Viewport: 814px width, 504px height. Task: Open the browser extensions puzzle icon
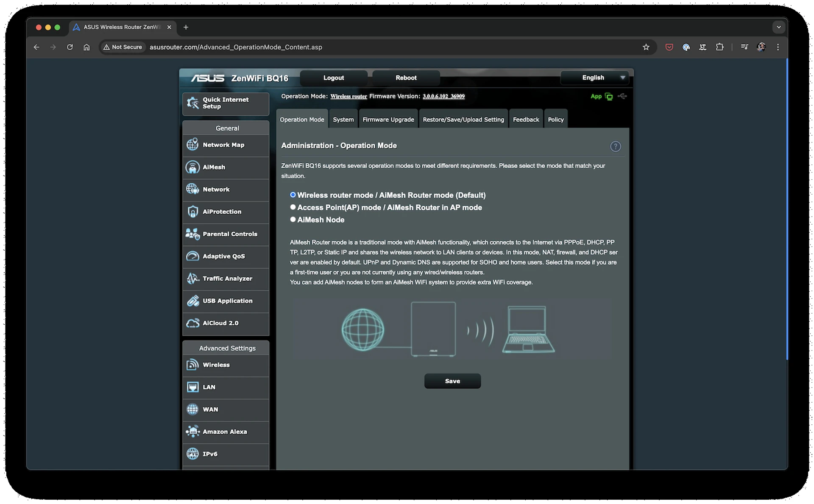click(719, 47)
